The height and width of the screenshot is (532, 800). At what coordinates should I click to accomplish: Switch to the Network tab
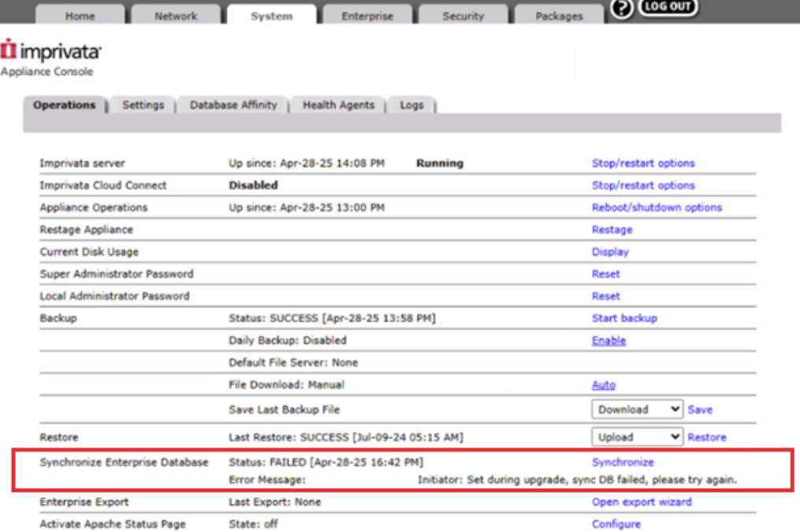[177, 16]
